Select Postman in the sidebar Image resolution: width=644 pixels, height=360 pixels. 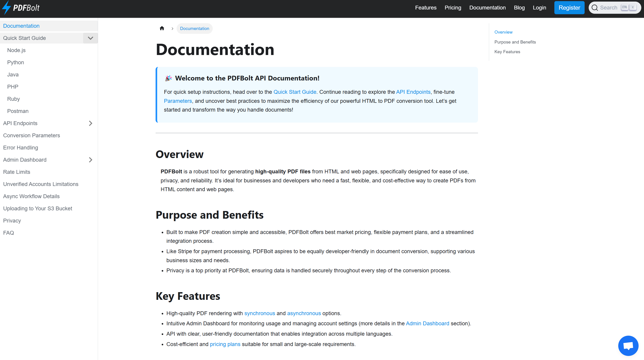[x=18, y=111]
